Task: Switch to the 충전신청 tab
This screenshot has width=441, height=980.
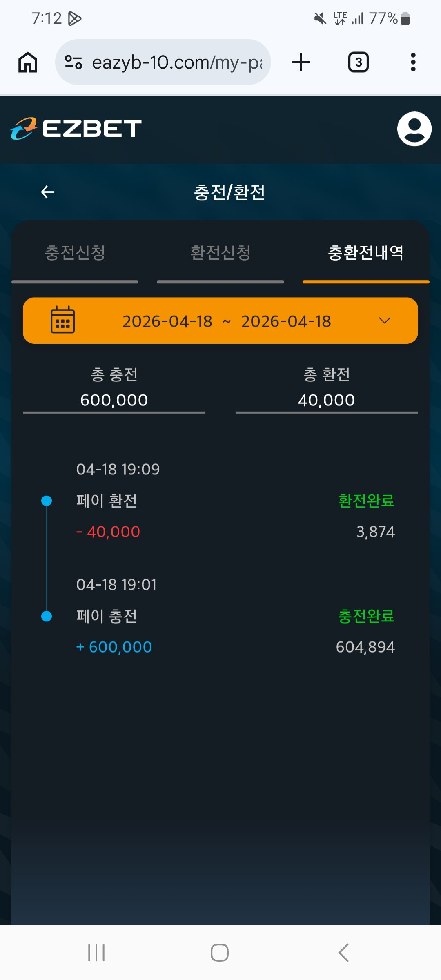Action: coord(75,253)
